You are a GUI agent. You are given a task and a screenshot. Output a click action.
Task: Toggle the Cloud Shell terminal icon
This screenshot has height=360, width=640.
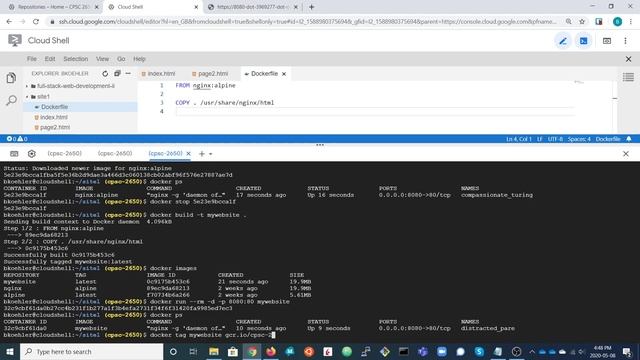click(584, 41)
